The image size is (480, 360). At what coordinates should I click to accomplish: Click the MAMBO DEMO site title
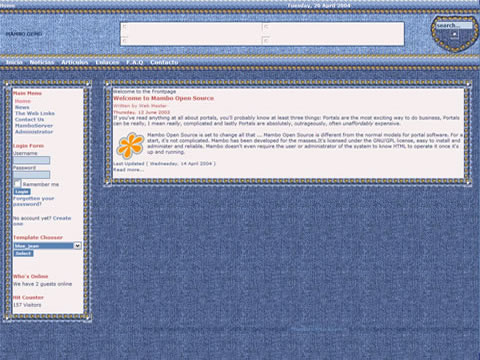click(x=24, y=34)
